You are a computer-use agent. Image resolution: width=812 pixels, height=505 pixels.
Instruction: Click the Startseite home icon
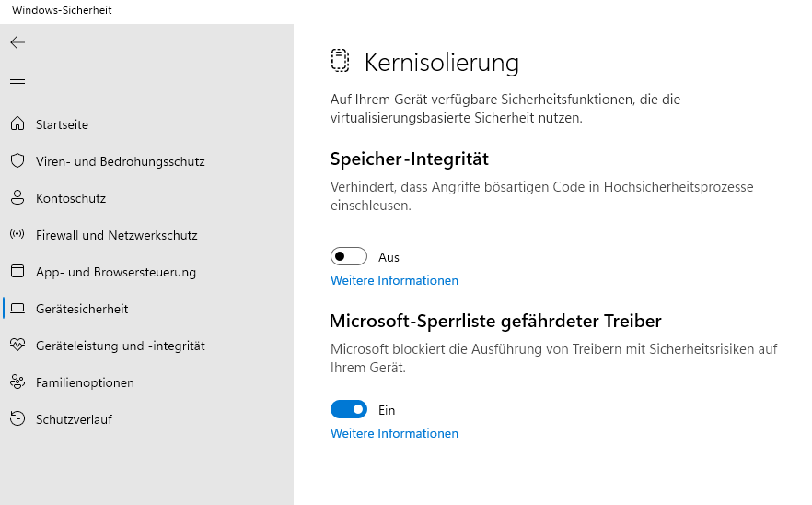click(x=17, y=123)
